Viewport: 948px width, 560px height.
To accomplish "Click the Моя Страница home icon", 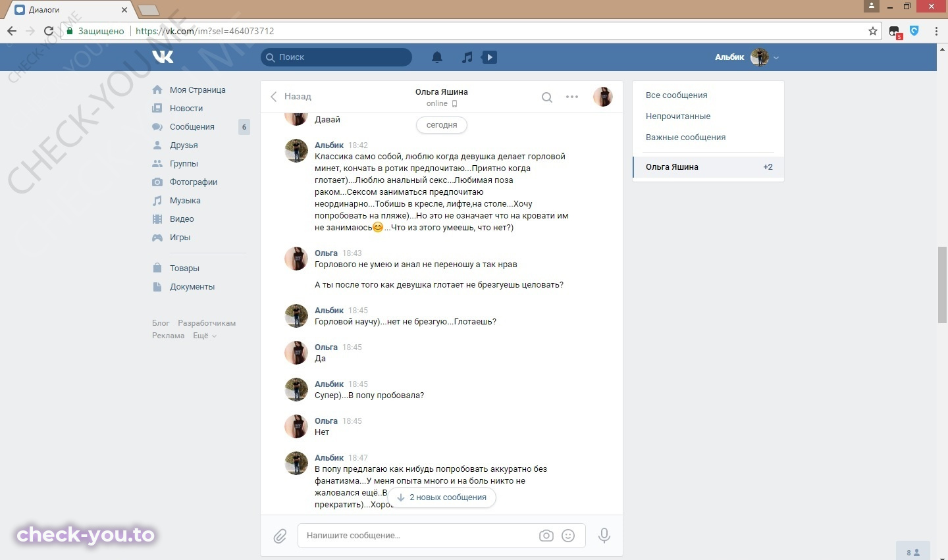I will point(157,90).
